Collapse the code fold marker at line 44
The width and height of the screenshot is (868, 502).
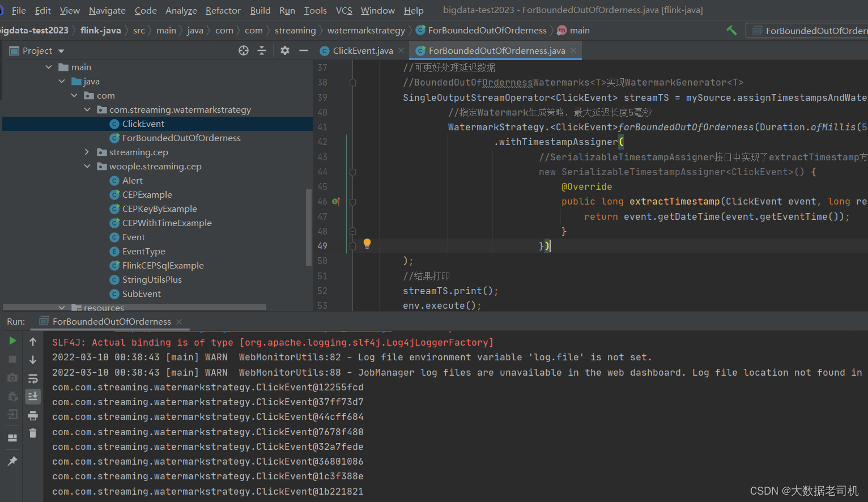(x=352, y=172)
